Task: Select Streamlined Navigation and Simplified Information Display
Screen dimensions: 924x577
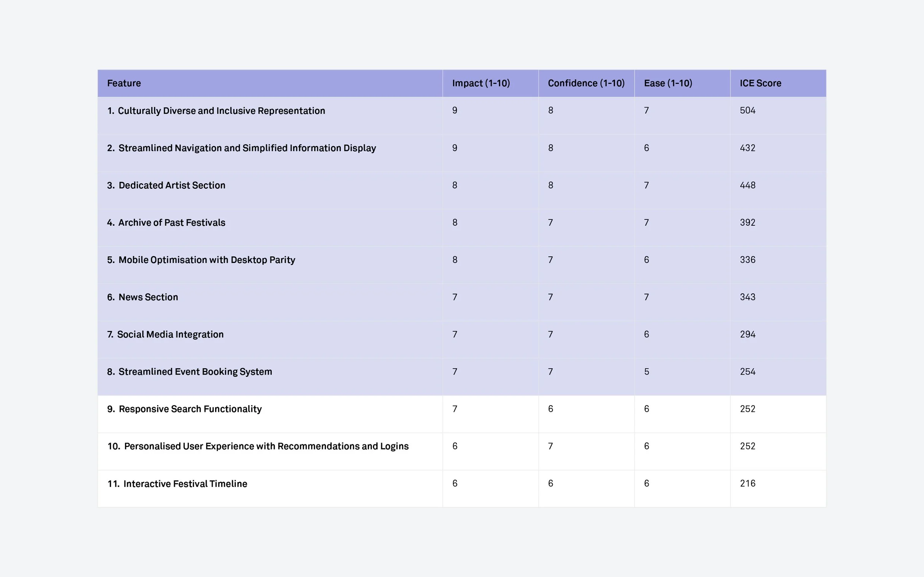Action: pyautogui.click(x=247, y=148)
